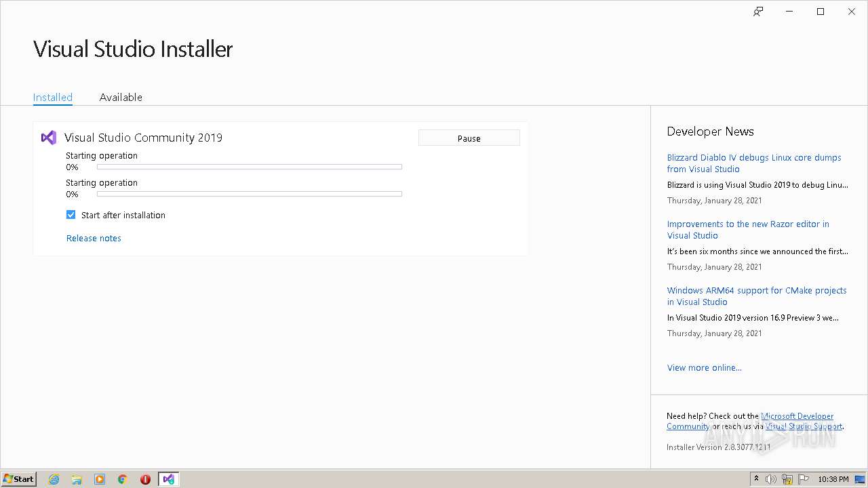Launch the media player taskbar icon
Viewport: 868px width, 488px height.
tap(100, 479)
